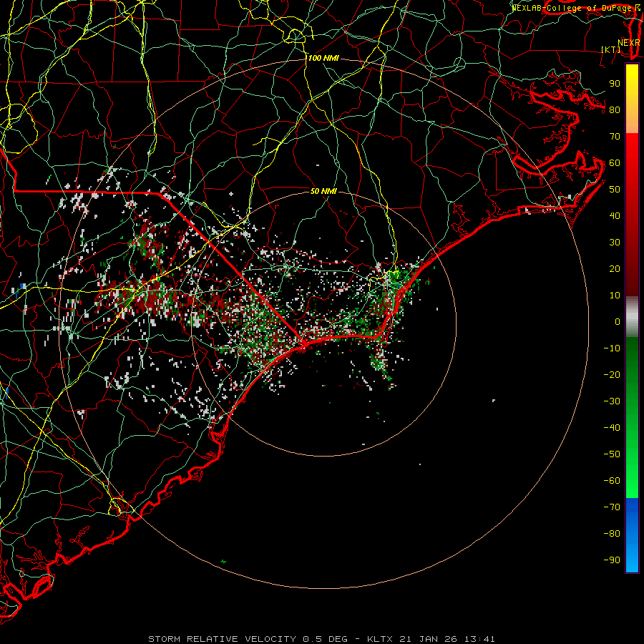This screenshot has width=644, height=644.
Task: Pick the blue segment of velocity color bar
Action: click(632, 535)
